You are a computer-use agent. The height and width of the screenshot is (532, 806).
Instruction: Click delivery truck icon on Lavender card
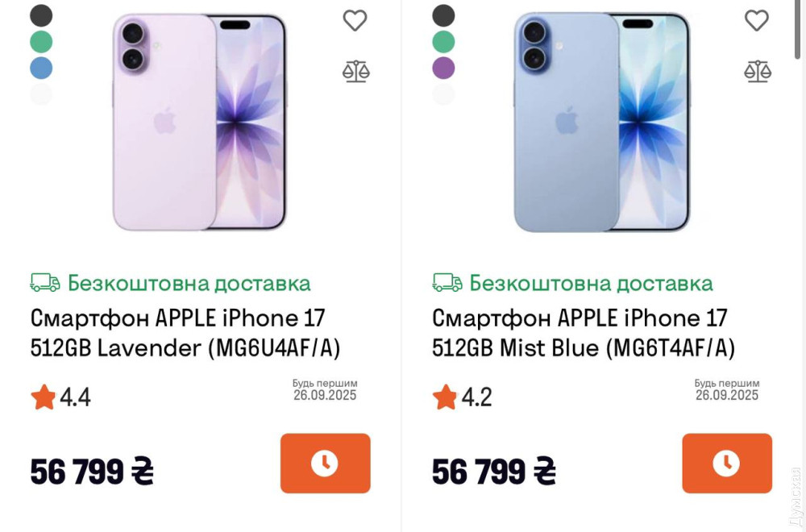point(45,283)
